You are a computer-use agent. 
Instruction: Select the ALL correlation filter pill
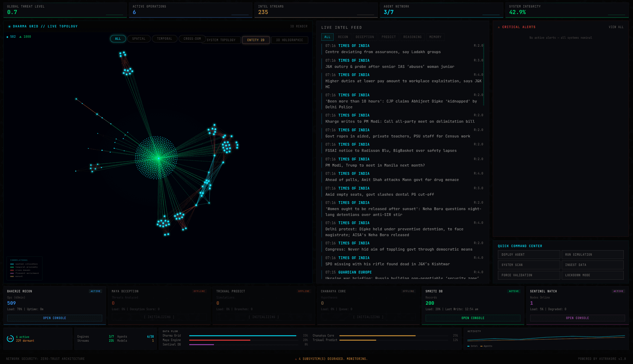(118, 39)
